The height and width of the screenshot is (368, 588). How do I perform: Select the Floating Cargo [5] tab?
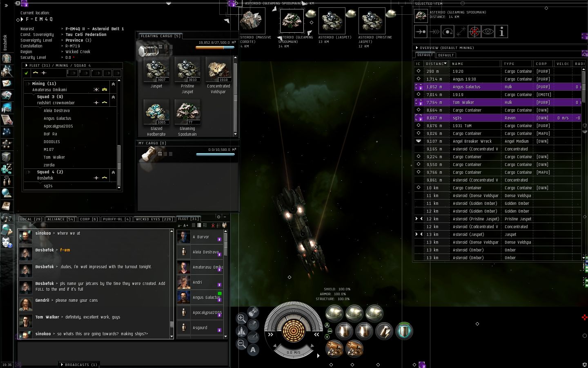point(160,36)
